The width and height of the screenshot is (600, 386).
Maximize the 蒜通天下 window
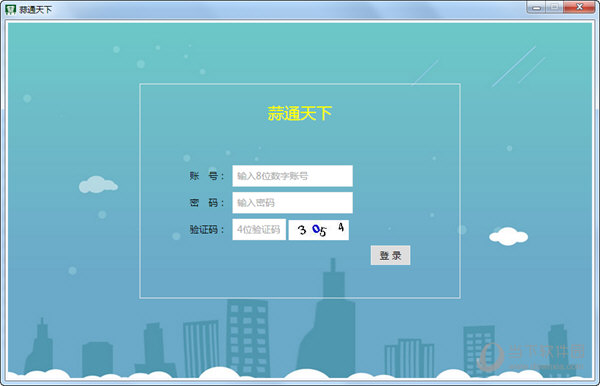554,7
